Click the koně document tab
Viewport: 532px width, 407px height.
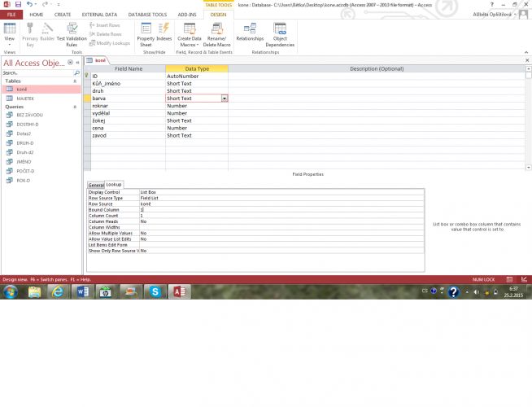(x=96, y=60)
